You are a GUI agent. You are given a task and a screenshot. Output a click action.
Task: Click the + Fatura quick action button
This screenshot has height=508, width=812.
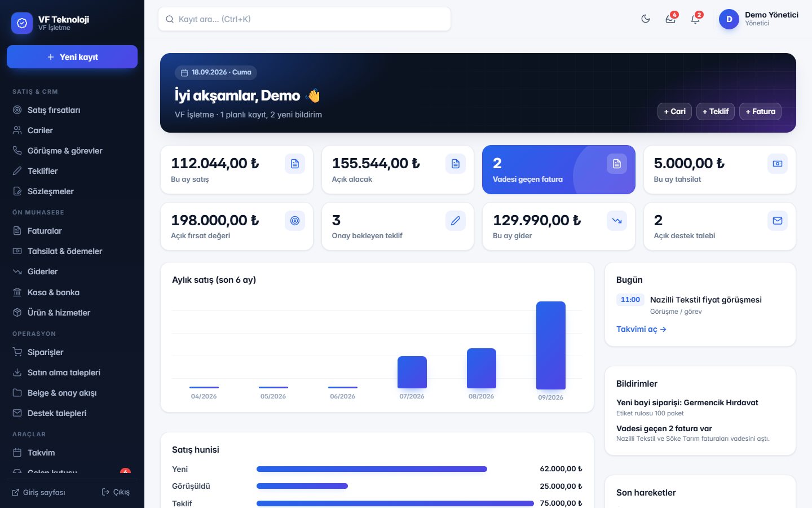(x=760, y=111)
